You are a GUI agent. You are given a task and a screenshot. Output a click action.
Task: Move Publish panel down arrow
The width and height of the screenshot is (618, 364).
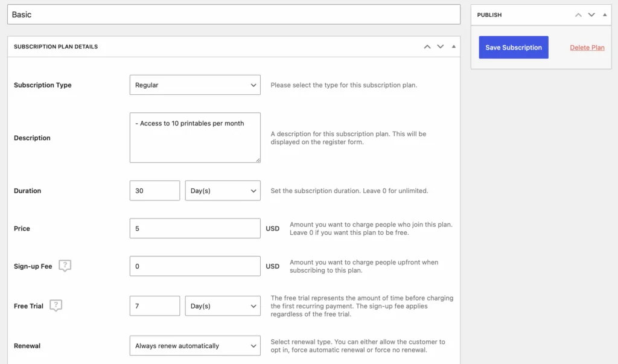591,14
